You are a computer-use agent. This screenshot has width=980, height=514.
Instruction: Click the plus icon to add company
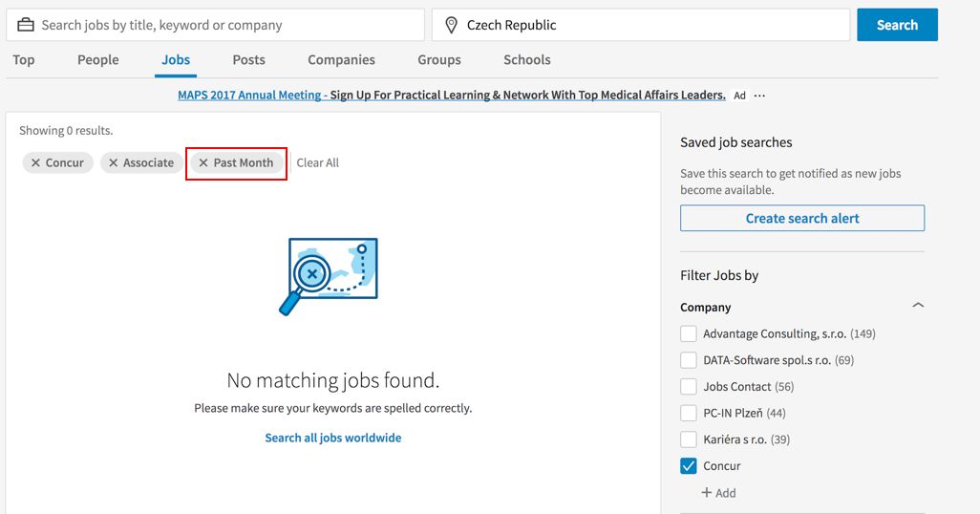click(x=707, y=493)
